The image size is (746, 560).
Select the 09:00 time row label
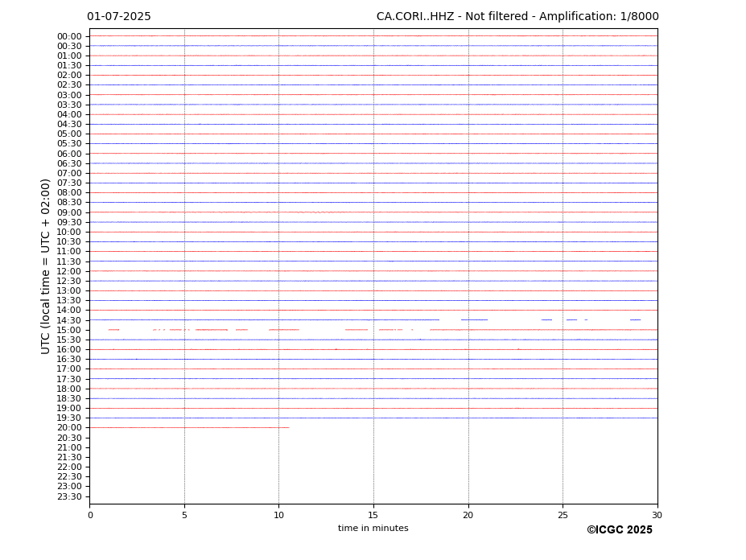(x=69, y=212)
